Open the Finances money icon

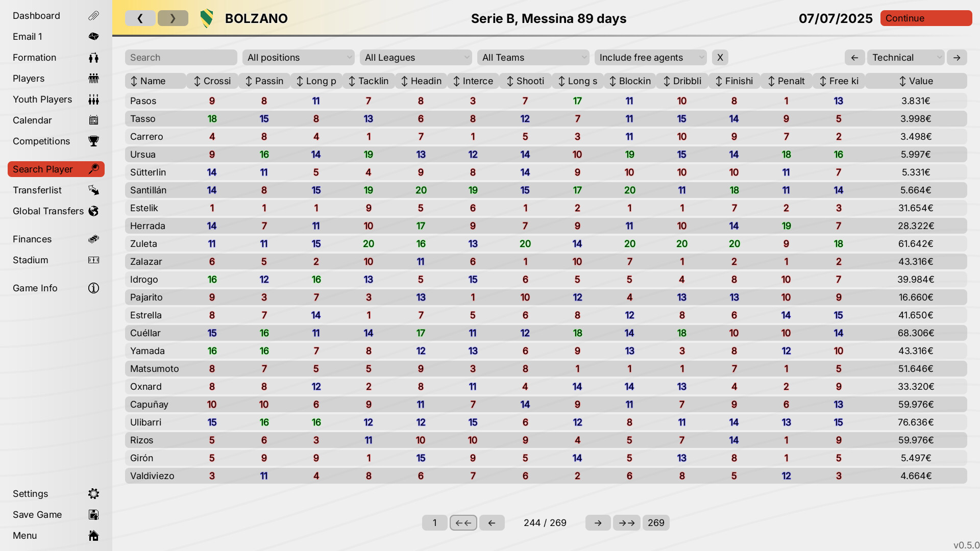[93, 239]
